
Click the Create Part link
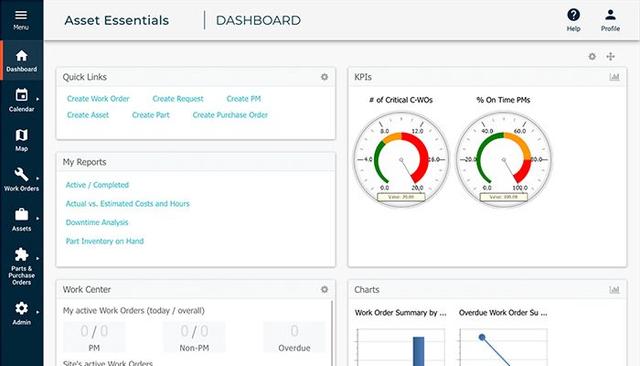pos(151,115)
